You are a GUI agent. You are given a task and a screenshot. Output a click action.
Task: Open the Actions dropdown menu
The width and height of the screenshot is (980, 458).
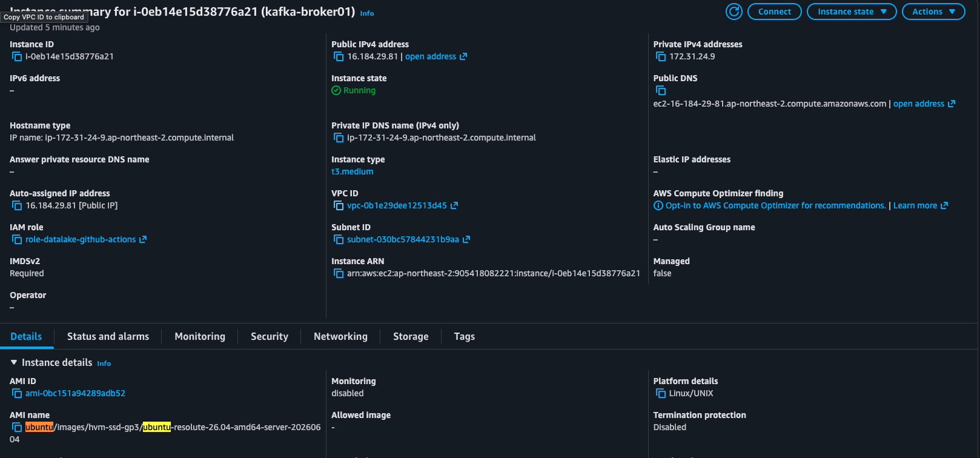933,12
